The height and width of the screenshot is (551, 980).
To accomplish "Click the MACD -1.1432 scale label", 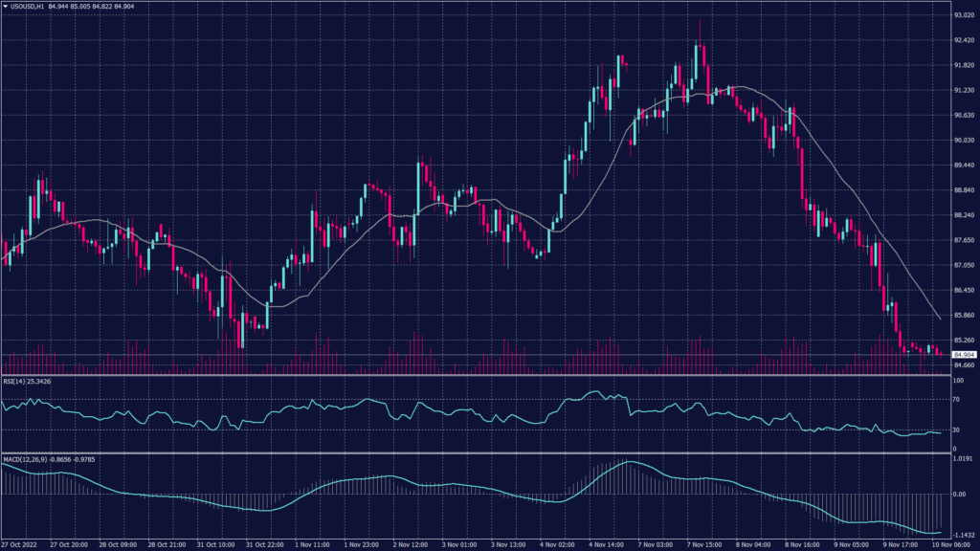I will coord(964,534).
